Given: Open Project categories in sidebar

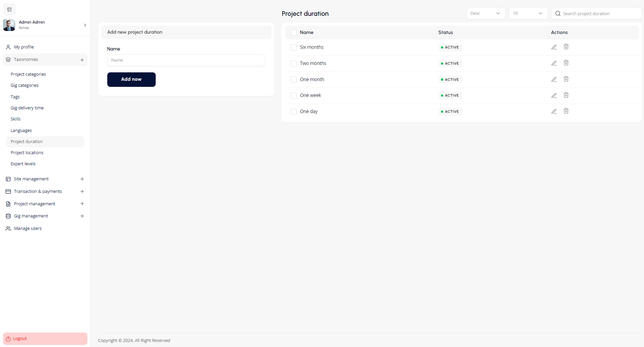Looking at the screenshot, I should pyautogui.click(x=28, y=74).
